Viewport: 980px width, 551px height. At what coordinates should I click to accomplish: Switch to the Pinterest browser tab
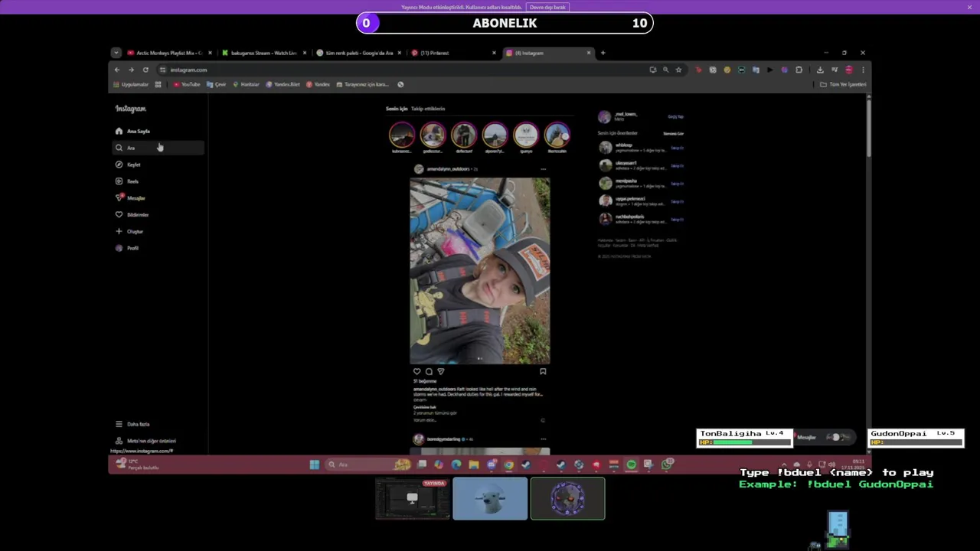click(x=452, y=53)
